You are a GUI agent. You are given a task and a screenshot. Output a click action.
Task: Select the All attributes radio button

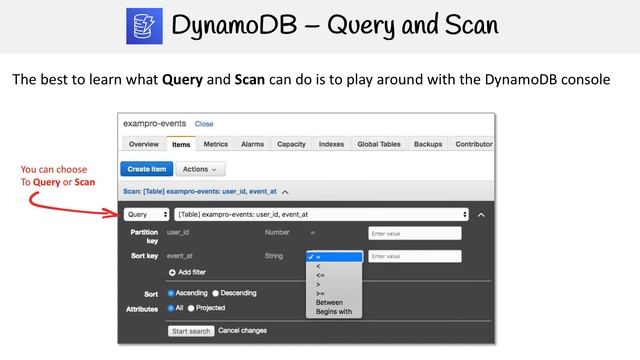point(171,308)
